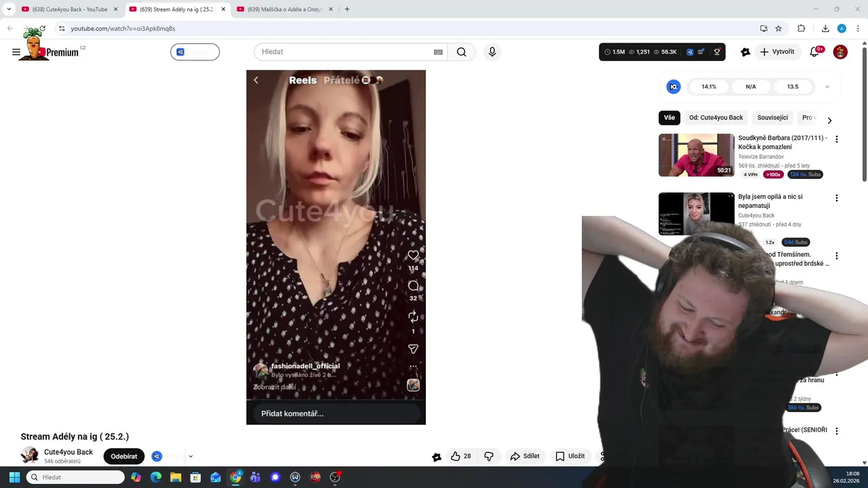The width and height of the screenshot is (868, 488).
Task: Open options for Práce! (SENIOŘI video
Action: tap(836, 431)
